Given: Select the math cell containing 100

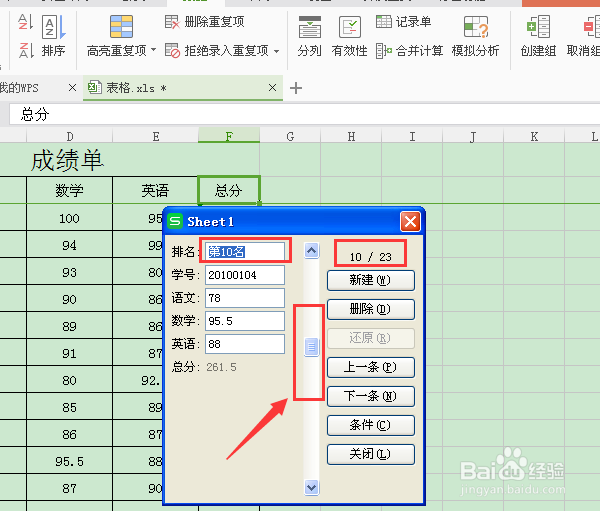Looking at the screenshot, I should pyautogui.click(x=70, y=218).
